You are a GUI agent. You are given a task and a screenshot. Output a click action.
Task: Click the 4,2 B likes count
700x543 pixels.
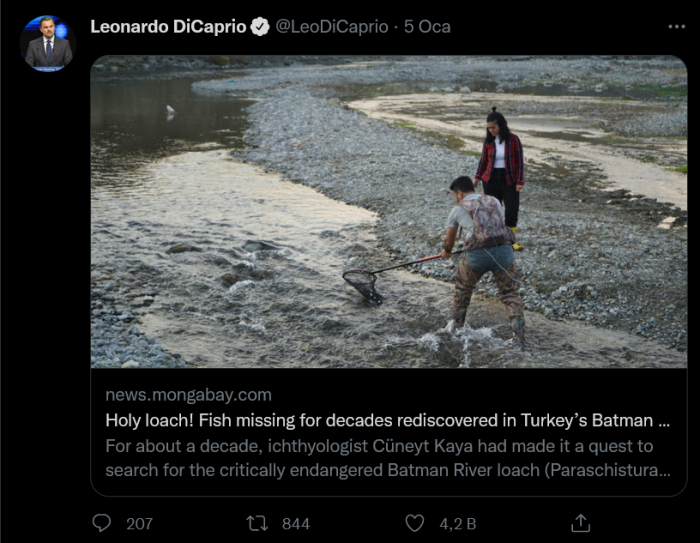tap(455, 523)
